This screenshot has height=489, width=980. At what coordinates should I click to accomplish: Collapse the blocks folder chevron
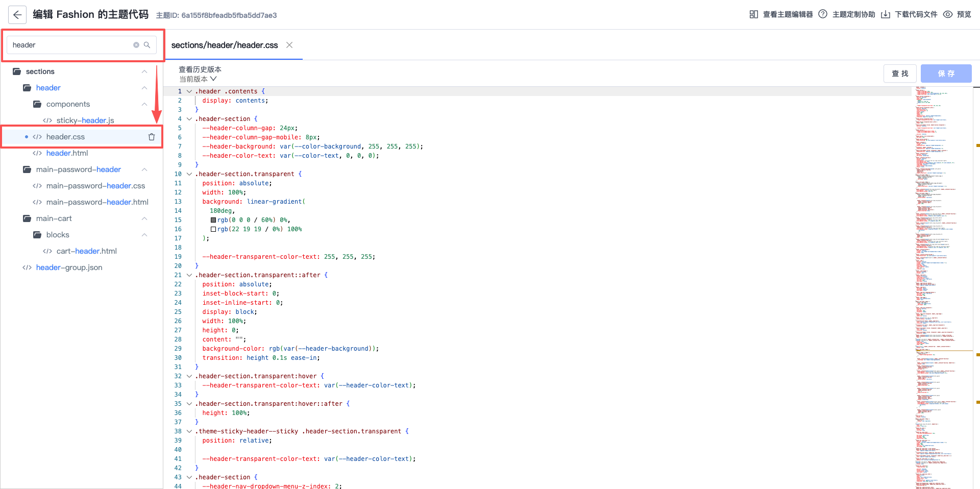point(144,235)
